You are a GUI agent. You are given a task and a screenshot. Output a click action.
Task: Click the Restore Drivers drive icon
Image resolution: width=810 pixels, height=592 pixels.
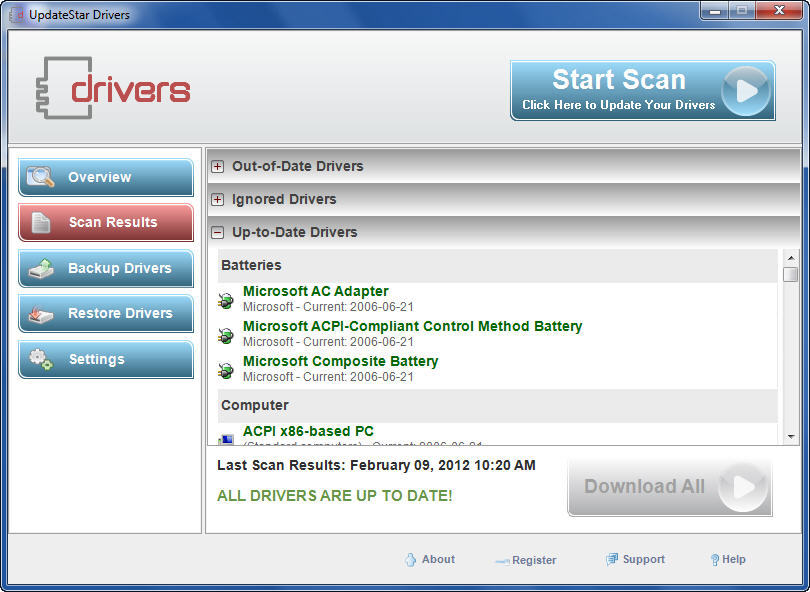(x=41, y=314)
